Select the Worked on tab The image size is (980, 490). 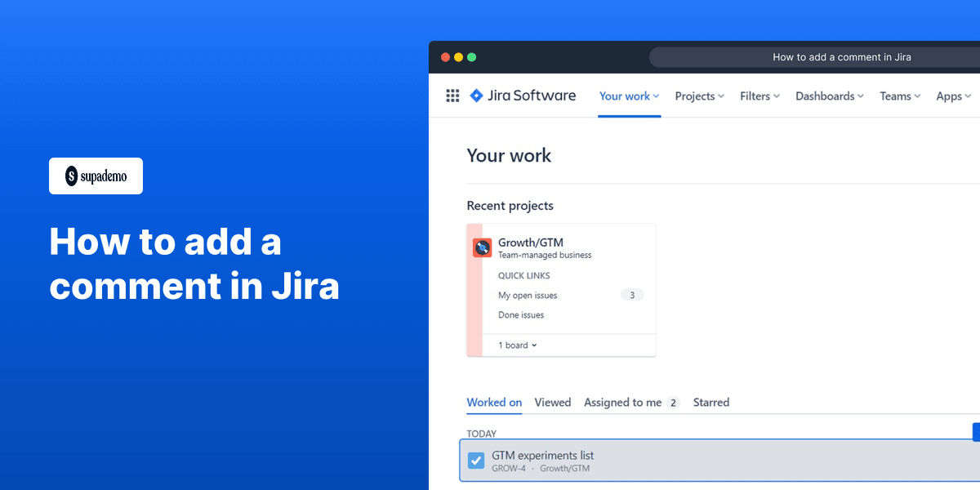click(x=493, y=402)
